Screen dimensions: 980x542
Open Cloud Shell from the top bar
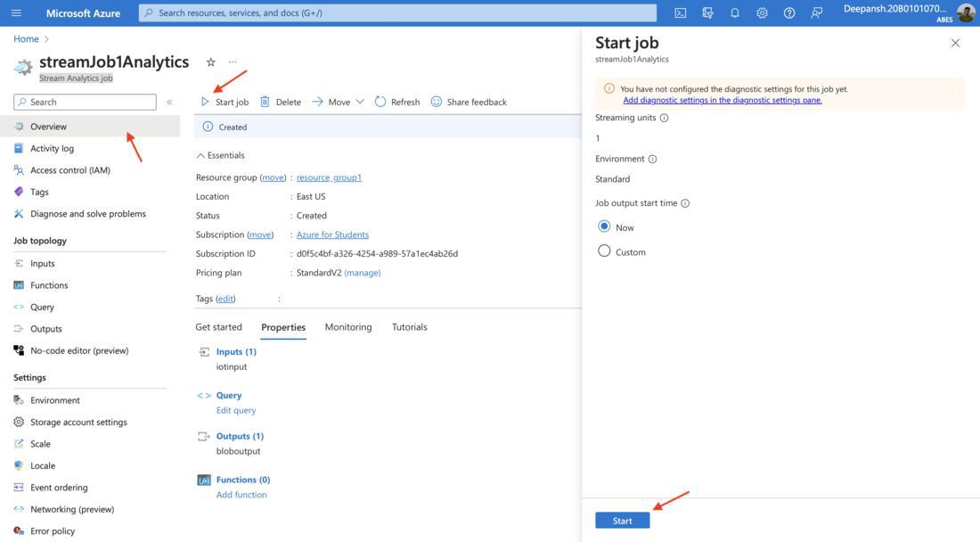click(680, 12)
